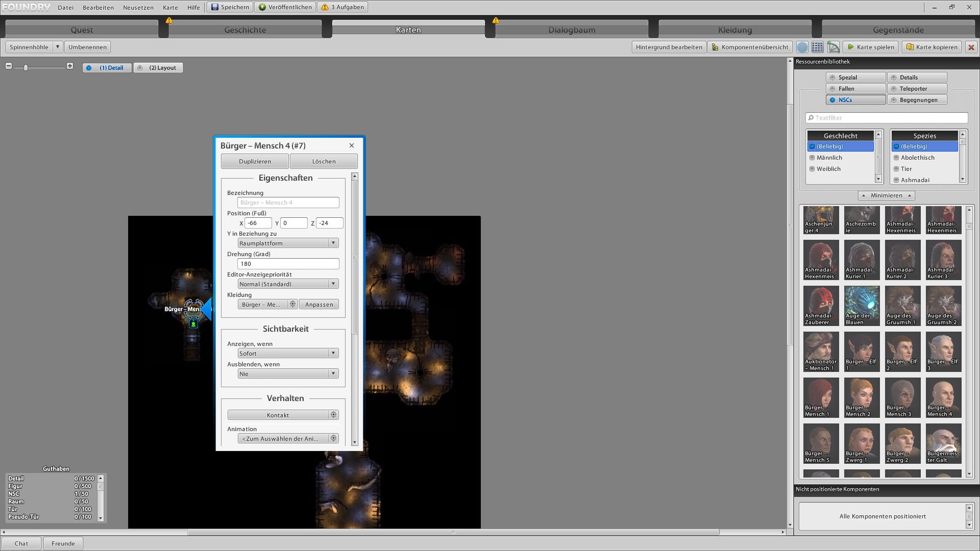This screenshot has width=980, height=551.
Task: Click the red X delete map icon
Action: 971,47
